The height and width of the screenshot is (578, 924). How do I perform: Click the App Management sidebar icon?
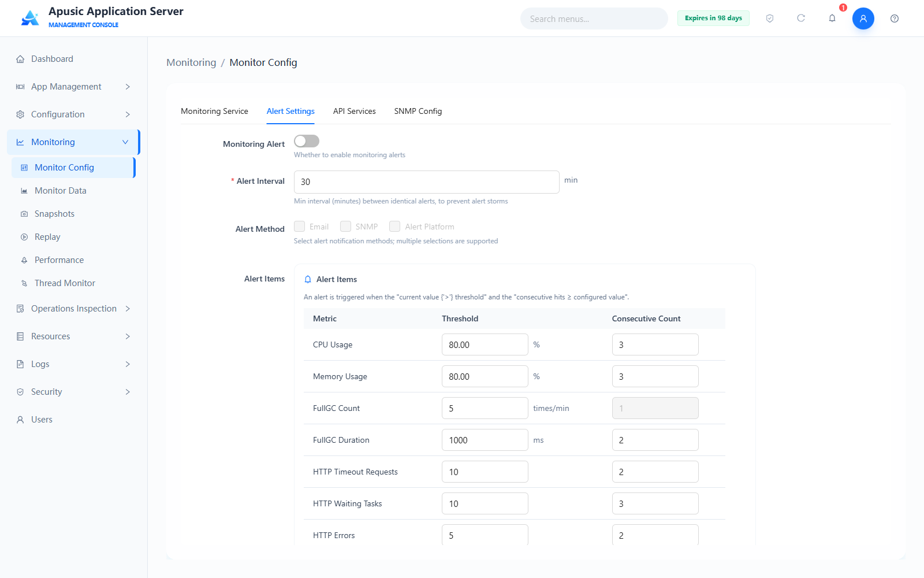coord(20,87)
